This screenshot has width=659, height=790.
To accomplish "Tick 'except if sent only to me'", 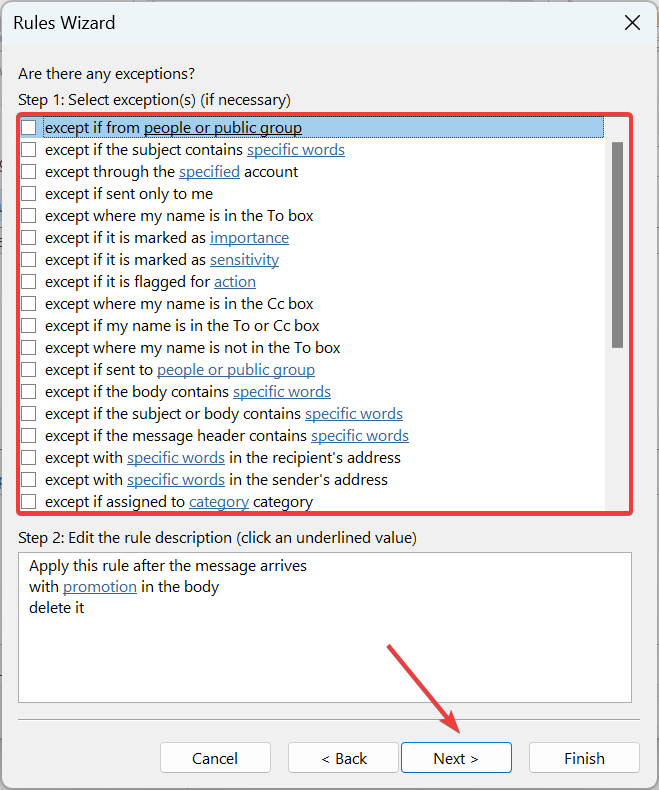I will coord(29,193).
